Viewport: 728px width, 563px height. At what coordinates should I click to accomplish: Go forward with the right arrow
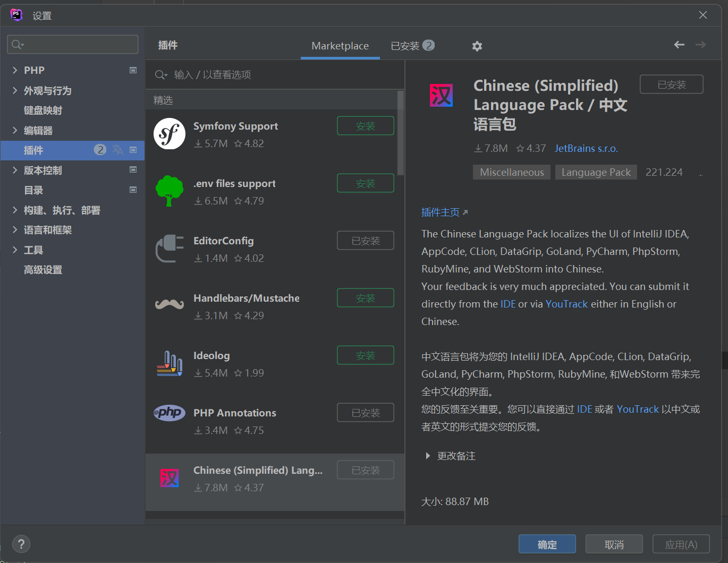[701, 45]
